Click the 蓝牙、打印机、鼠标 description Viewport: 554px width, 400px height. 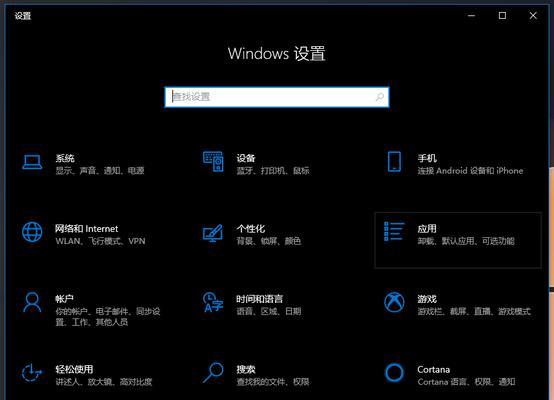pyautogui.click(x=273, y=171)
